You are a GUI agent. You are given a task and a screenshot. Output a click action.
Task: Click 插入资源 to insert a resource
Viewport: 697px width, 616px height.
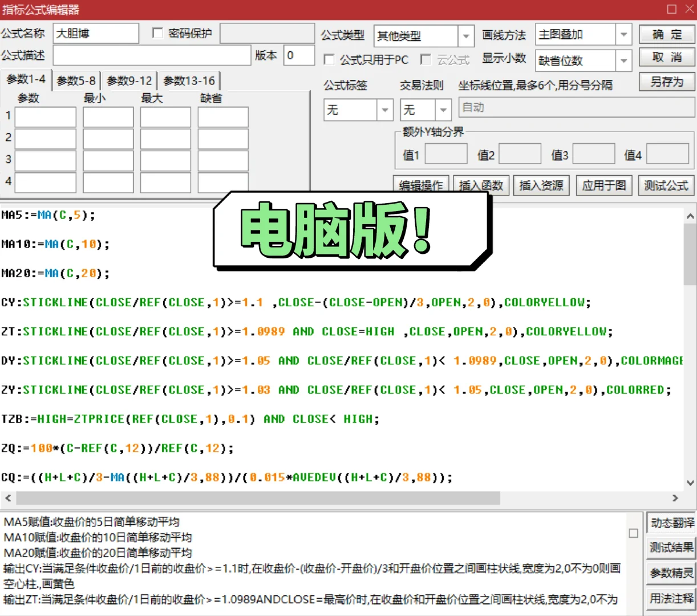pos(541,185)
